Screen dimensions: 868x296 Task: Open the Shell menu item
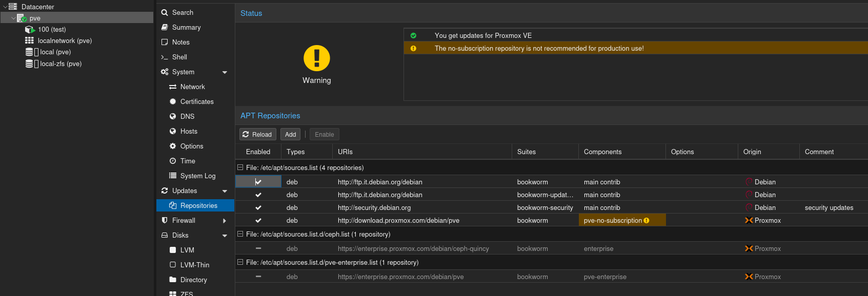click(195, 57)
